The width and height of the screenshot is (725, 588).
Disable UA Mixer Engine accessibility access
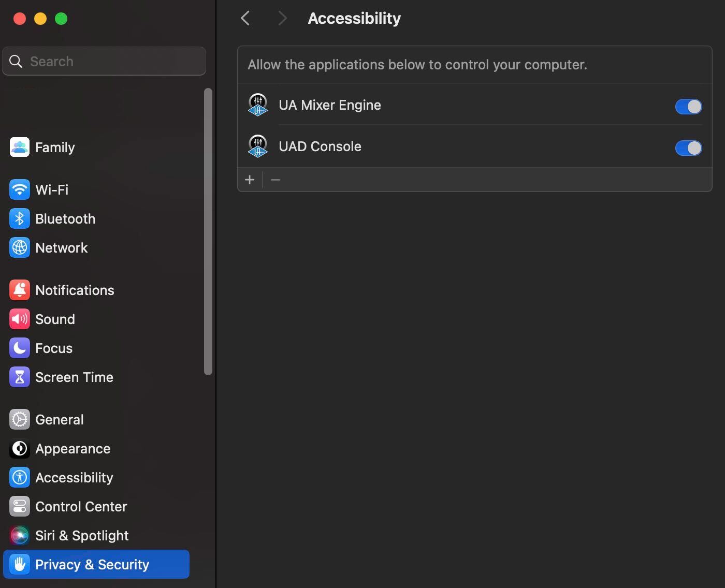click(x=688, y=107)
